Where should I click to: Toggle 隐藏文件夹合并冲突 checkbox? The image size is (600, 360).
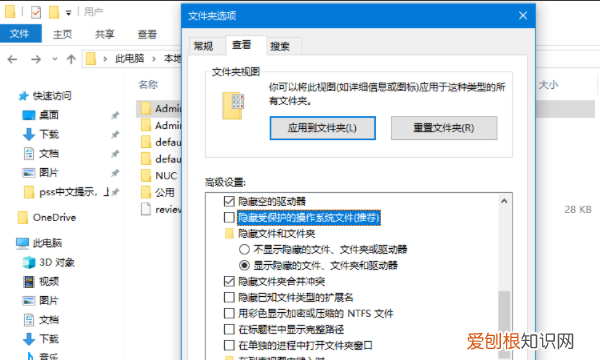coord(229,281)
